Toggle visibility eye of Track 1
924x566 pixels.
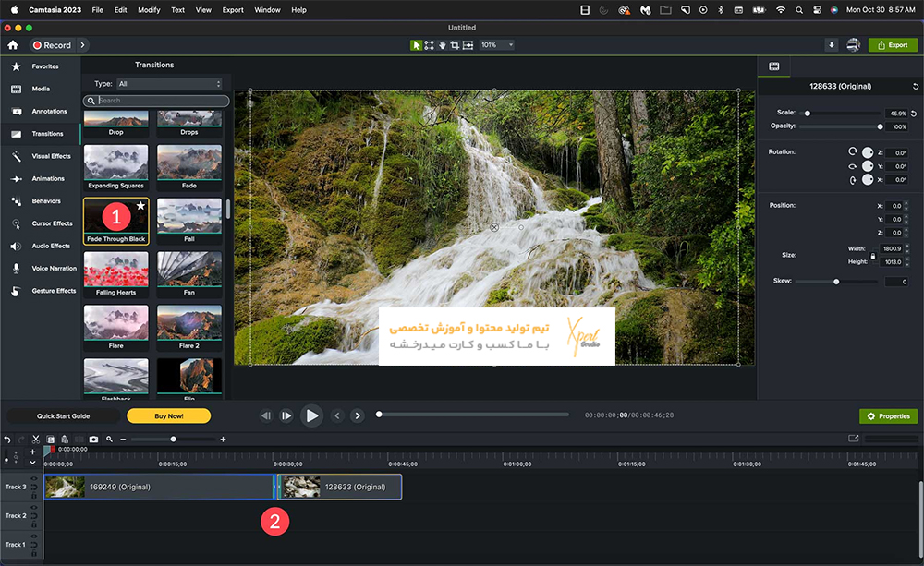tap(33, 536)
